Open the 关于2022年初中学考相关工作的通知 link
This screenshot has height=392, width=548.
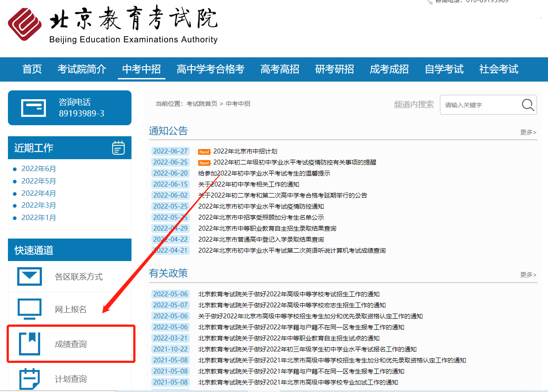tap(248, 184)
